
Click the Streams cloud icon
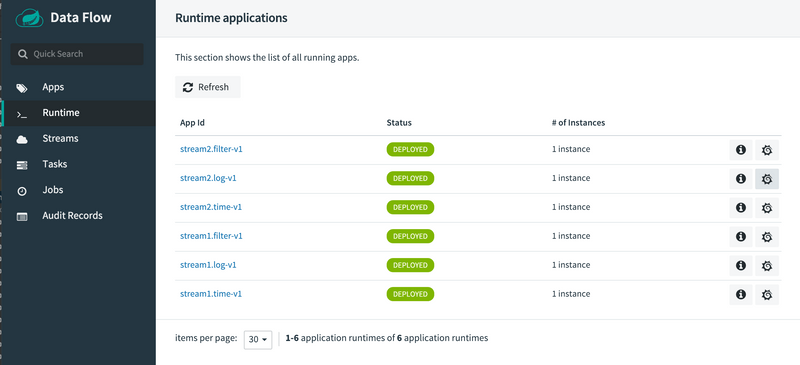(22, 139)
